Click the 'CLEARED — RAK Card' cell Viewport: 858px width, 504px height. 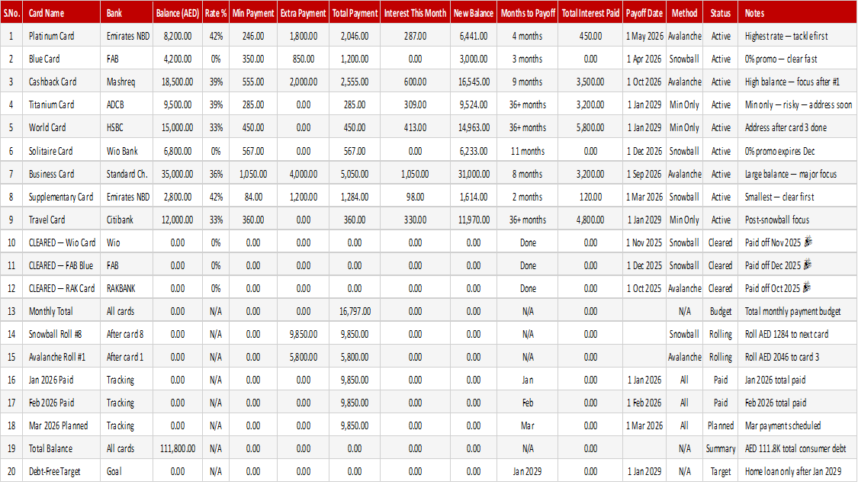tap(62, 288)
